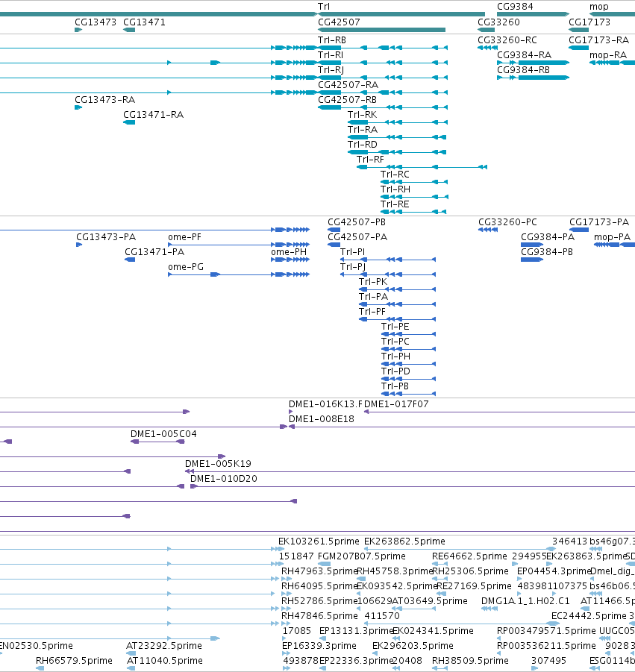This screenshot has height=672, width=635.
Task: Click protein ome-PF label
Action: pos(185,237)
